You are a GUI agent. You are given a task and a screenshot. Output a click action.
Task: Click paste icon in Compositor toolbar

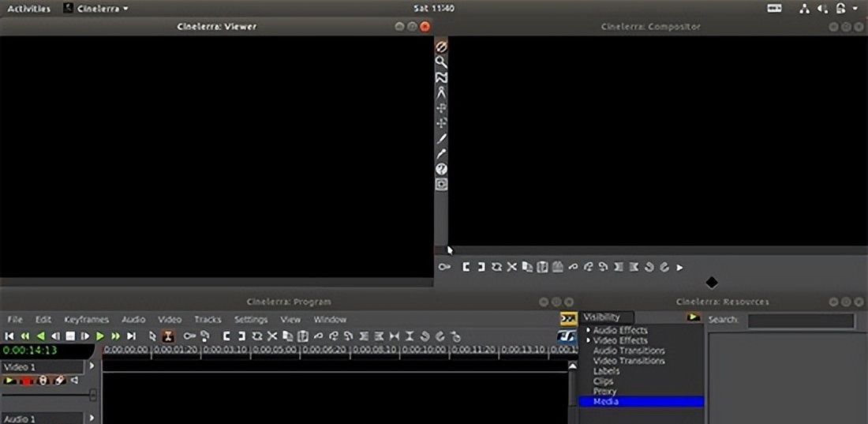[543, 267]
